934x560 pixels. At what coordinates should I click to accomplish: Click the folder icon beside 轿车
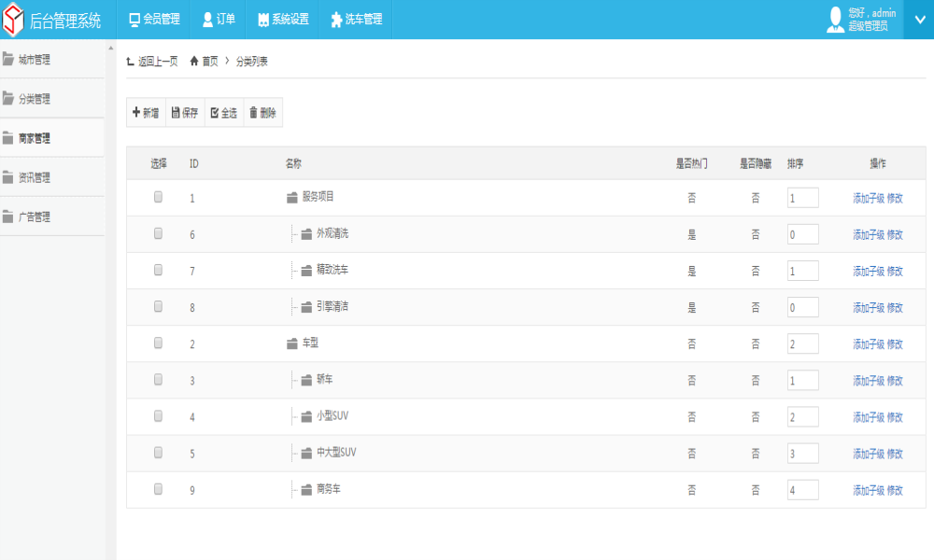point(306,380)
